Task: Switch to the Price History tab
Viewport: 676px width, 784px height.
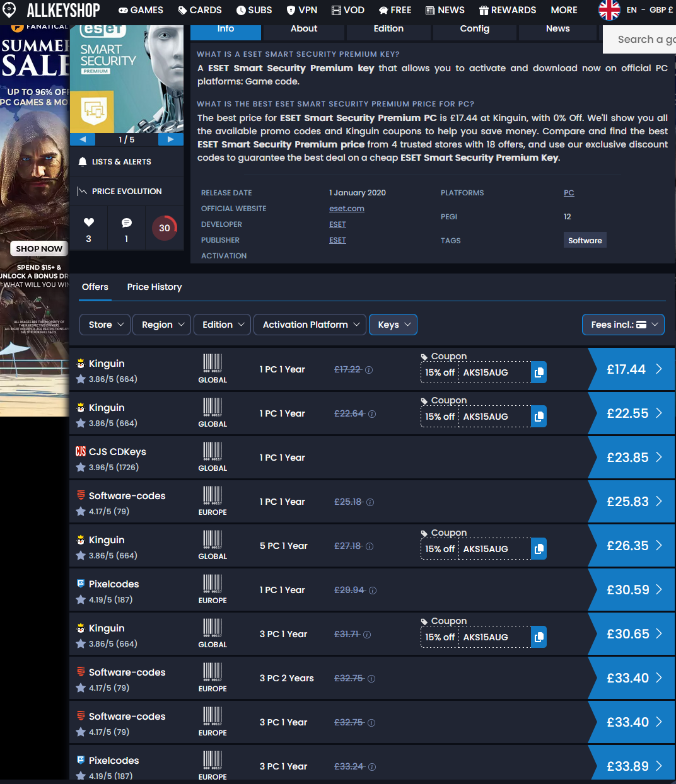Action: point(154,287)
